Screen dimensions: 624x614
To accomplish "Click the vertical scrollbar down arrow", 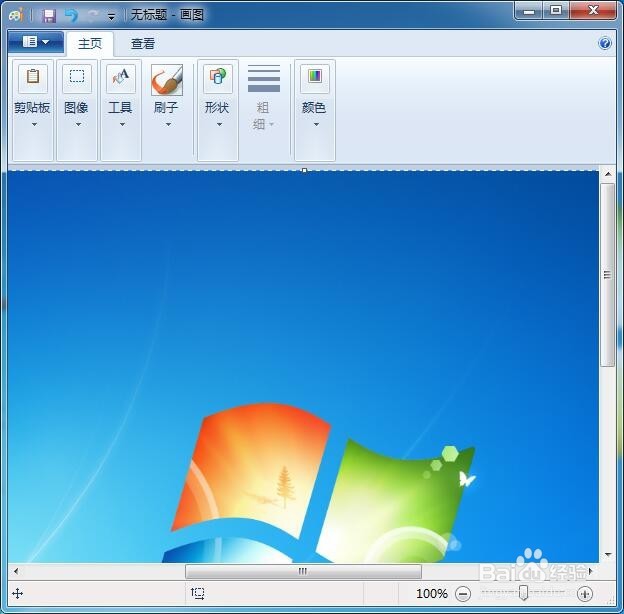I will tap(608, 554).
